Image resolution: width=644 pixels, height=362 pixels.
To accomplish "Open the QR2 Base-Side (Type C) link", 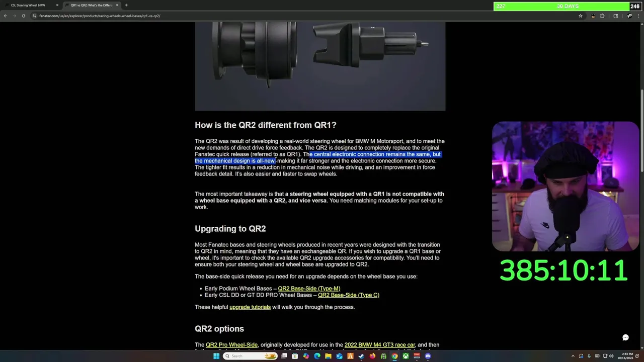I will click(x=348, y=295).
